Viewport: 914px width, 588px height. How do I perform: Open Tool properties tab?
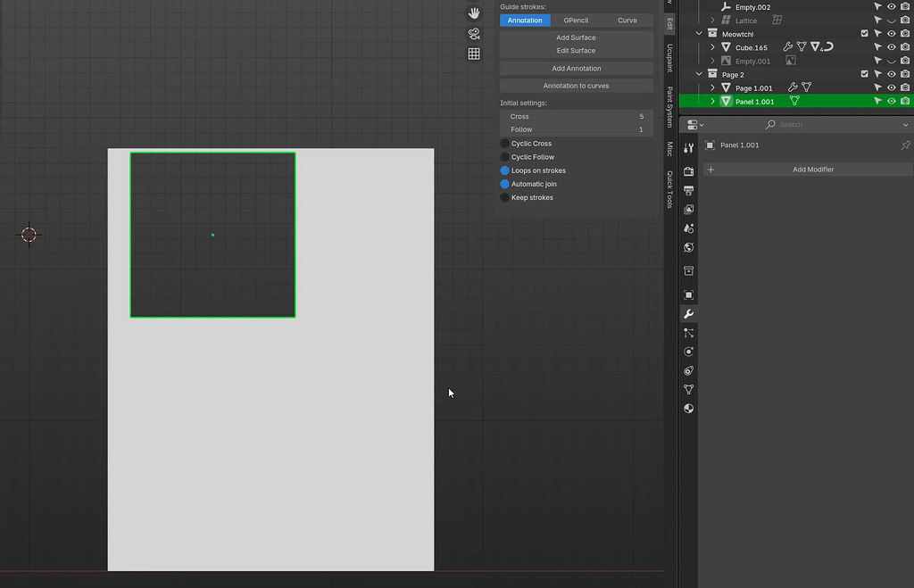coord(688,148)
